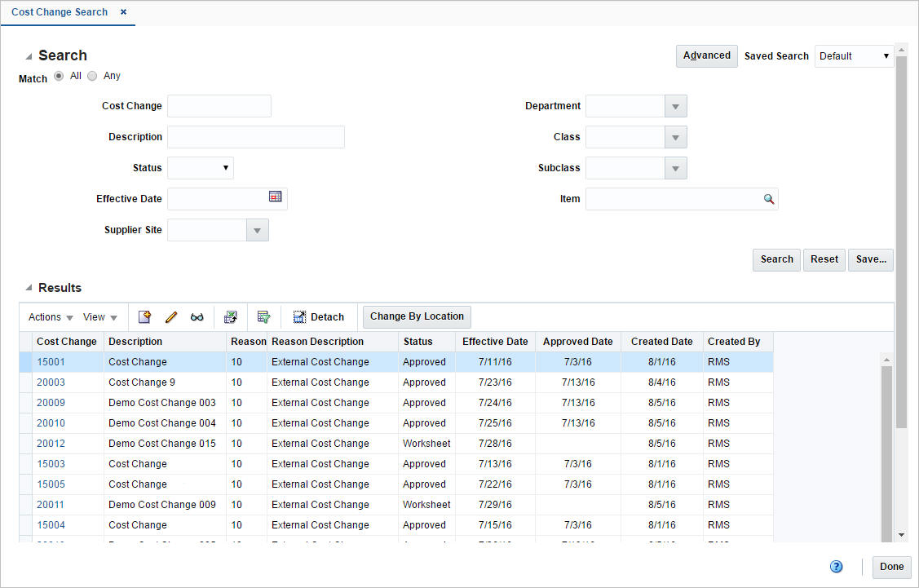Click the Edit pencil icon in Results toolbar

[x=171, y=316]
